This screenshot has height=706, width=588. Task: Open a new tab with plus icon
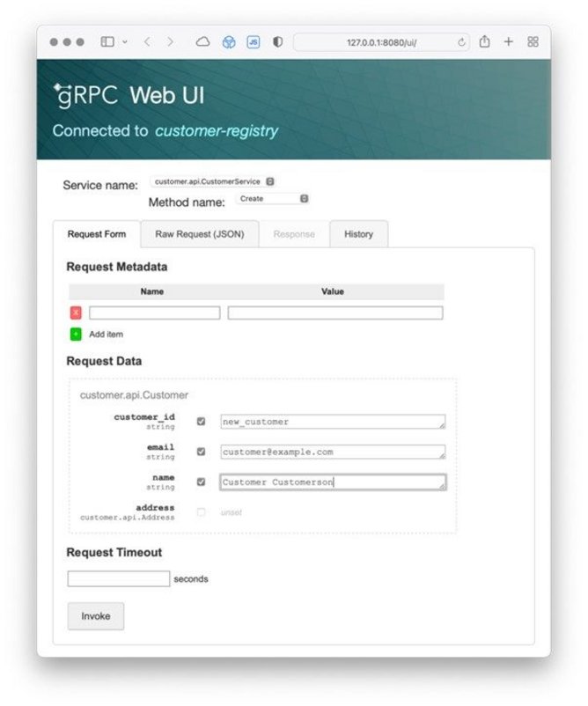pyautogui.click(x=508, y=42)
